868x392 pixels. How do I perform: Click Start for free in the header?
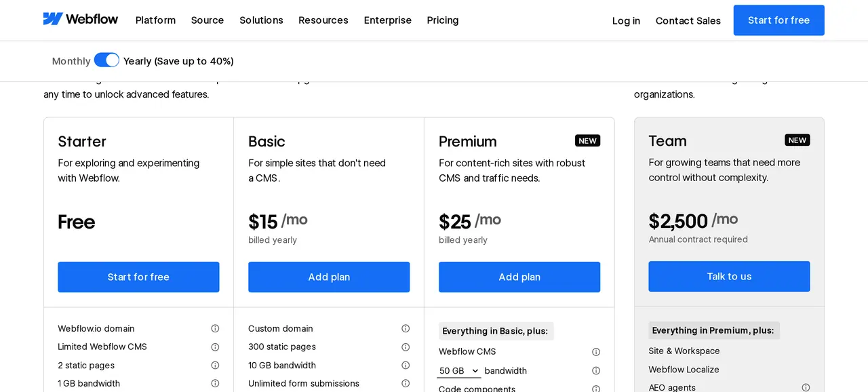tap(779, 20)
